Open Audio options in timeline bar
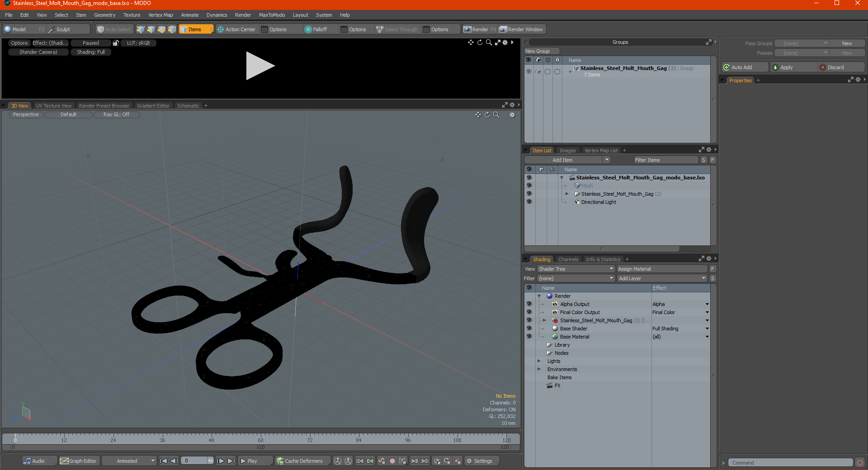This screenshot has width=868, height=470. 39,461
